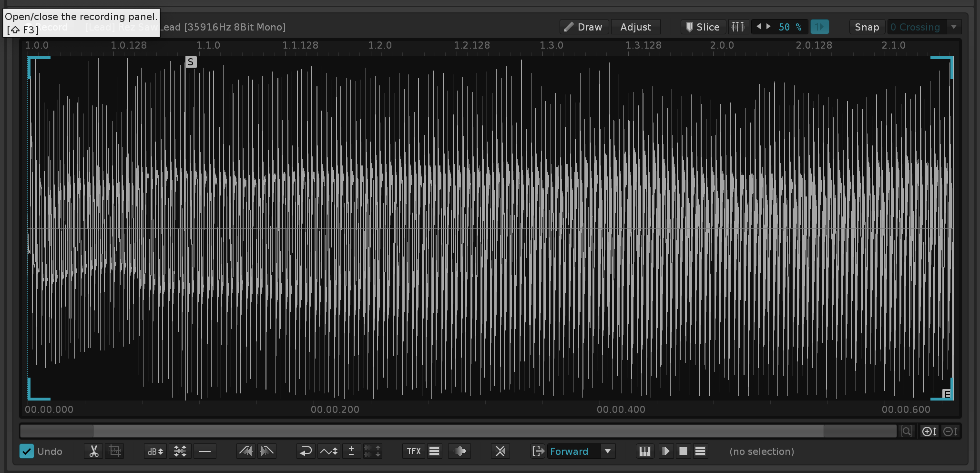This screenshot has height=473, width=980.
Task: Toggle the Snap button
Action: tap(867, 27)
